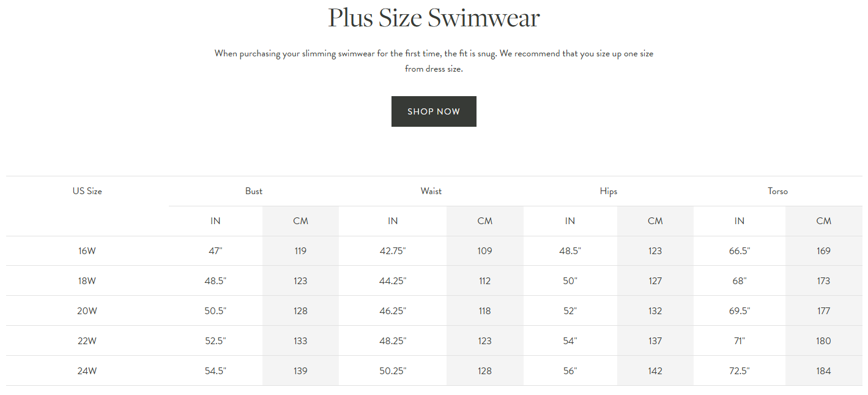868x395 pixels.
Task: Click the 24W size row label
Action: point(87,371)
